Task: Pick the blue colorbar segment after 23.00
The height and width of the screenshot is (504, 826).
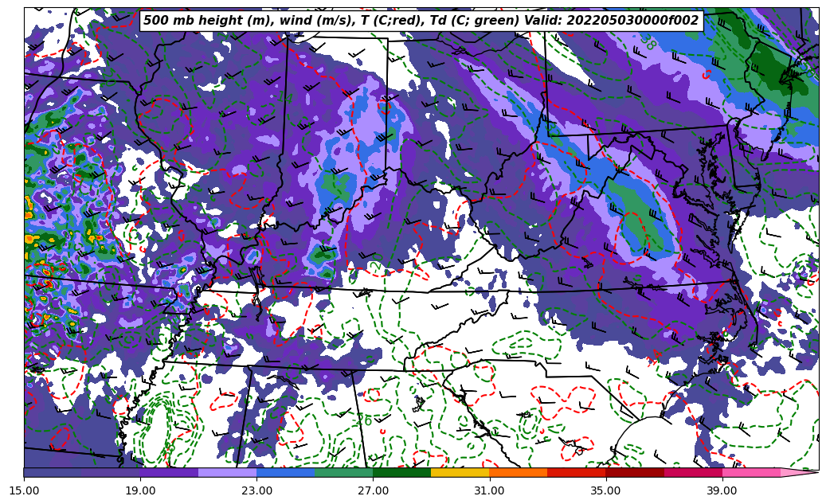Action: [285, 472]
